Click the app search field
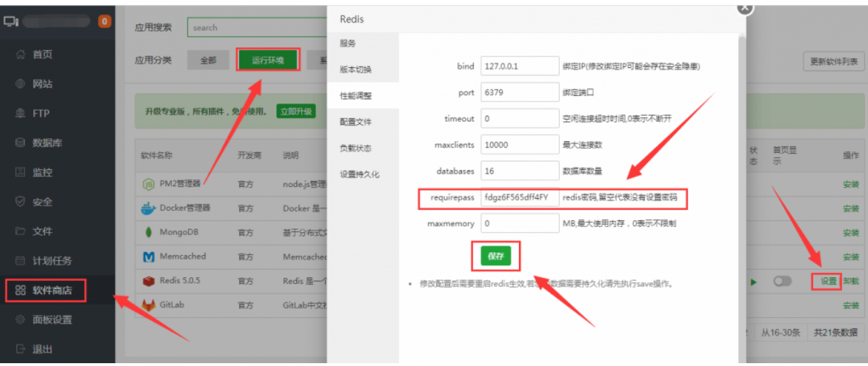 coord(257,28)
